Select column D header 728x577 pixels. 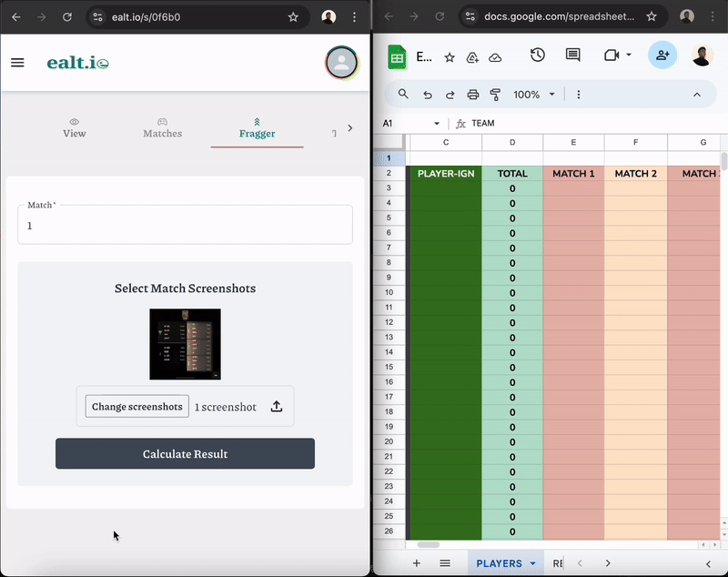(x=512, y=142)
